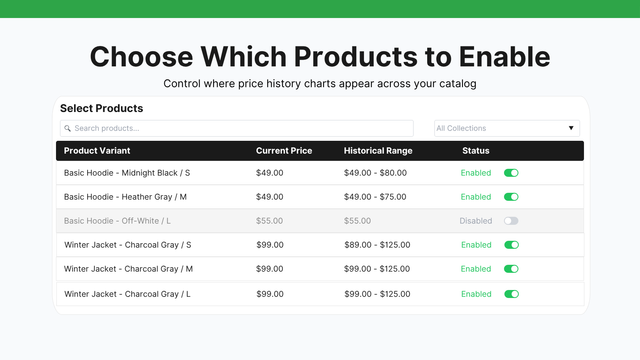Toggle off Basic Hoodie Heather Gray / M
Image resolution: width=640 pixels, height=360 pixels.
511,197
